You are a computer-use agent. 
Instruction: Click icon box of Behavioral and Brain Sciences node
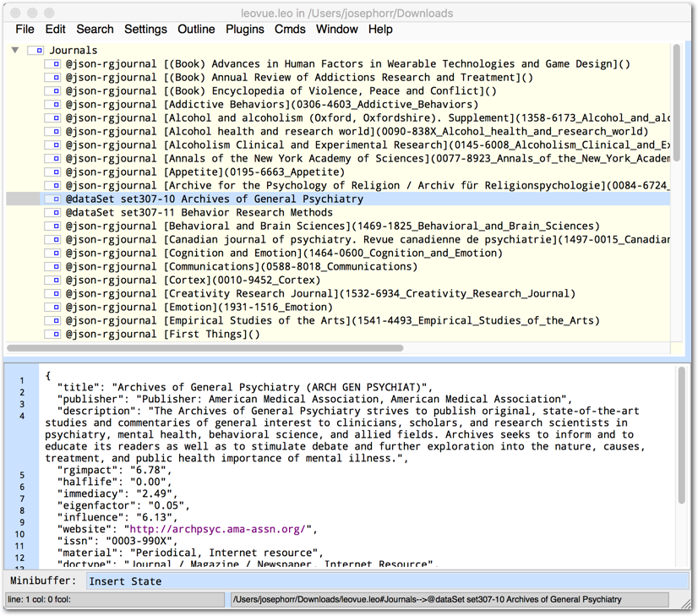pos(52,226)
